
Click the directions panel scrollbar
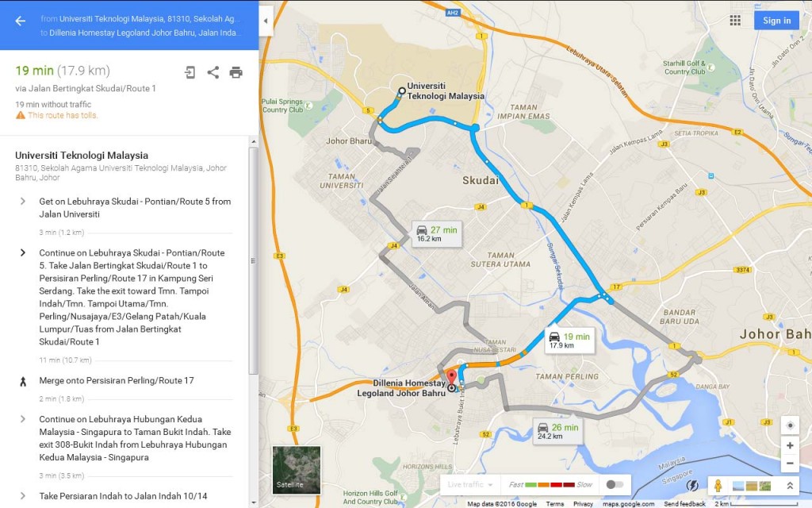[253, 260]
